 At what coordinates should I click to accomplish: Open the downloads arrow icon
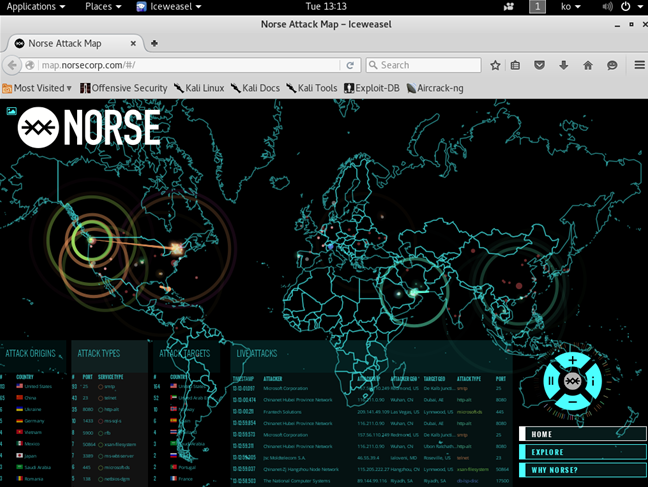pyautogui.click(x=564, y=65)
